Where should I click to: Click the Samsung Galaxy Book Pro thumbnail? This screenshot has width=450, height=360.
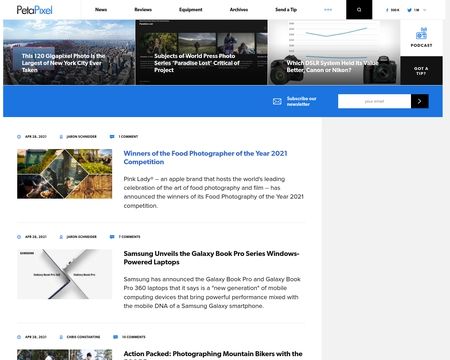[x=65, y=274]
